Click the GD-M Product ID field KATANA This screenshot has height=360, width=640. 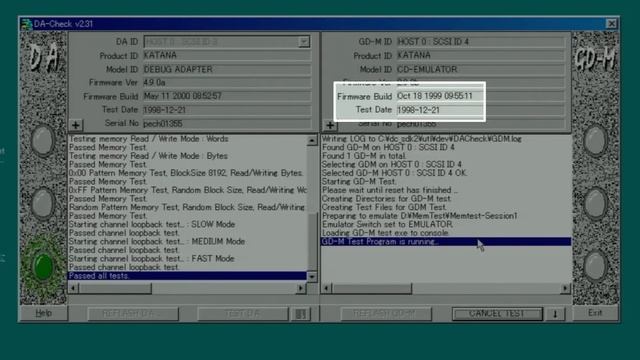[x=481, y=56]
